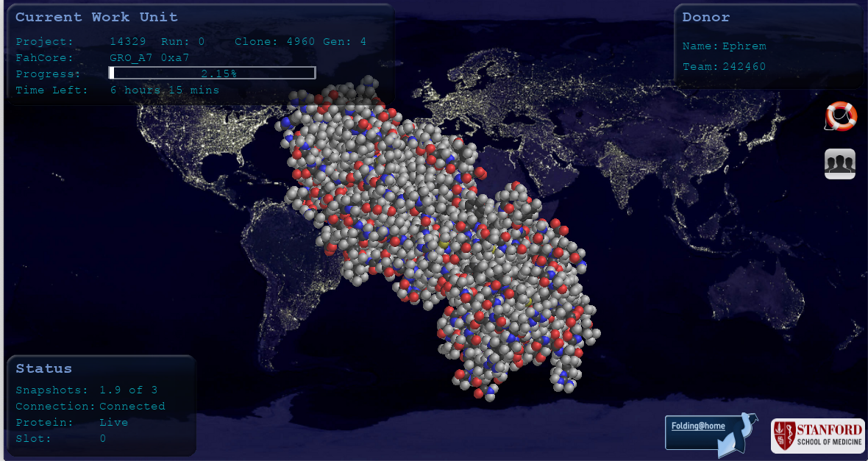Screen dimensions: 868x461
Task: Click the life preserver help icon
Action: pyautogui.click(x=840, y=116)
